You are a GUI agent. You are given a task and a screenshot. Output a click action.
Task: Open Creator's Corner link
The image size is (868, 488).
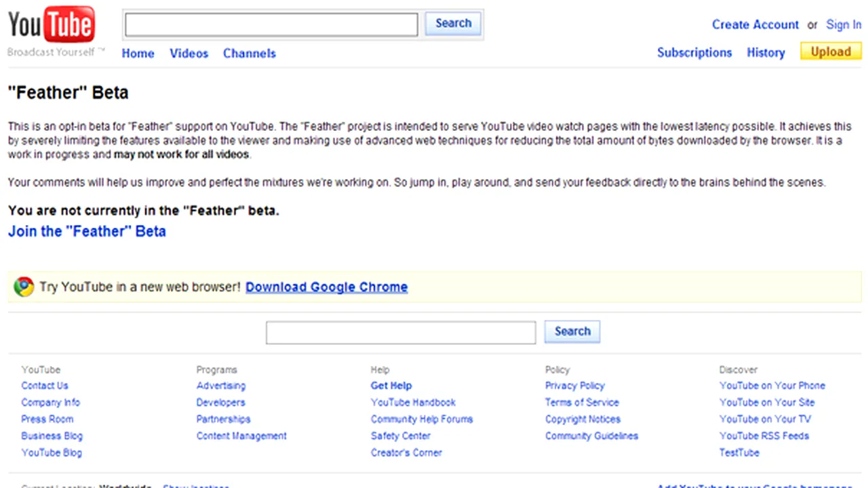[x=406, y=453]
